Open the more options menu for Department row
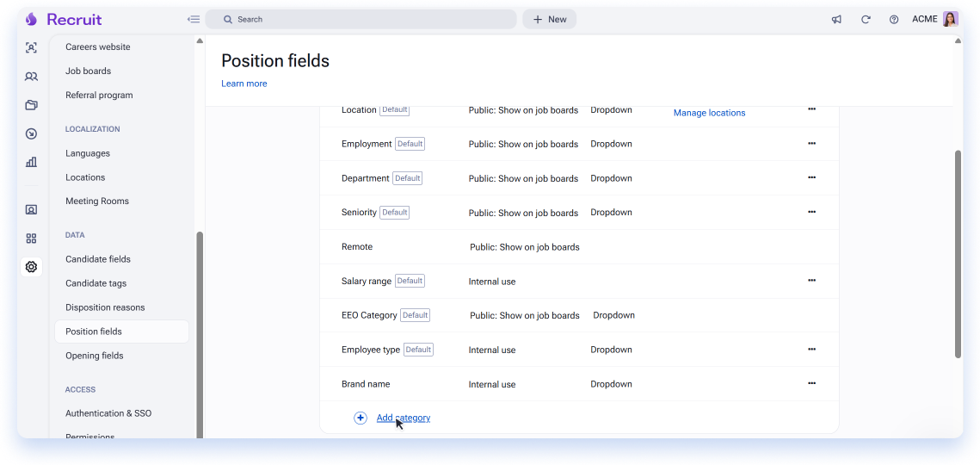The image size is (980, 465). [x=812, y=177]
